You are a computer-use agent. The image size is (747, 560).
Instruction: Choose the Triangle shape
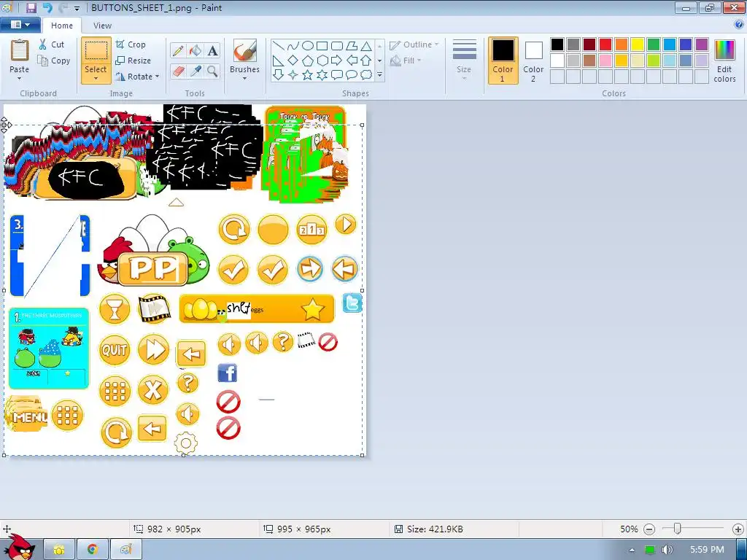[x=366, y=46]
